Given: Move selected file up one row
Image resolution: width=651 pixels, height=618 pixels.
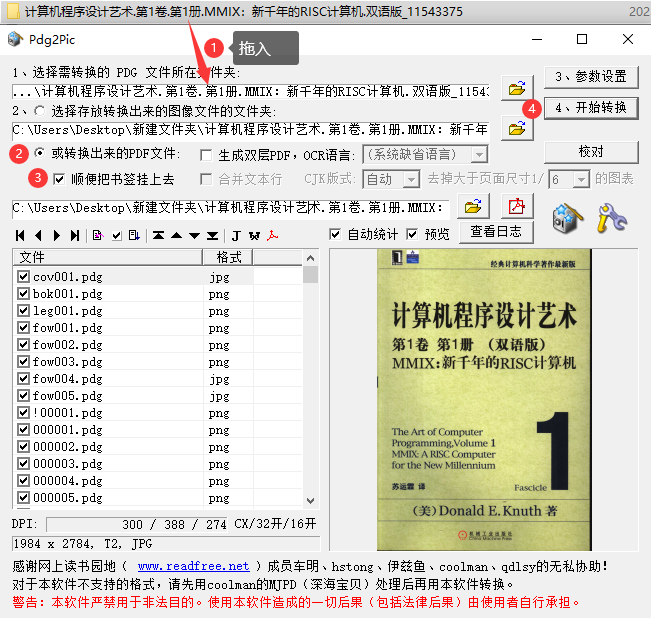Looking at the screenshot, I should [176, 236].
